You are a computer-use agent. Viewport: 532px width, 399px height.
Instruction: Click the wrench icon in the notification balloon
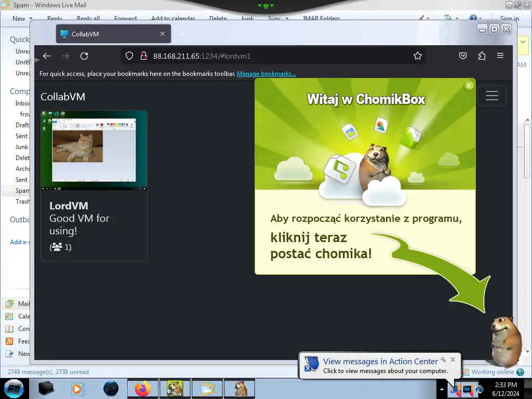click(x=443, y=360)
